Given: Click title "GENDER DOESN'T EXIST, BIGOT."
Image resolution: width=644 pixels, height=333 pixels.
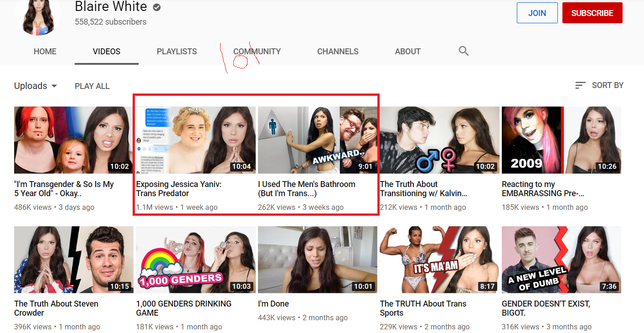Looking at the screenshot, I should pyautogui.click(x=546, y=308).
